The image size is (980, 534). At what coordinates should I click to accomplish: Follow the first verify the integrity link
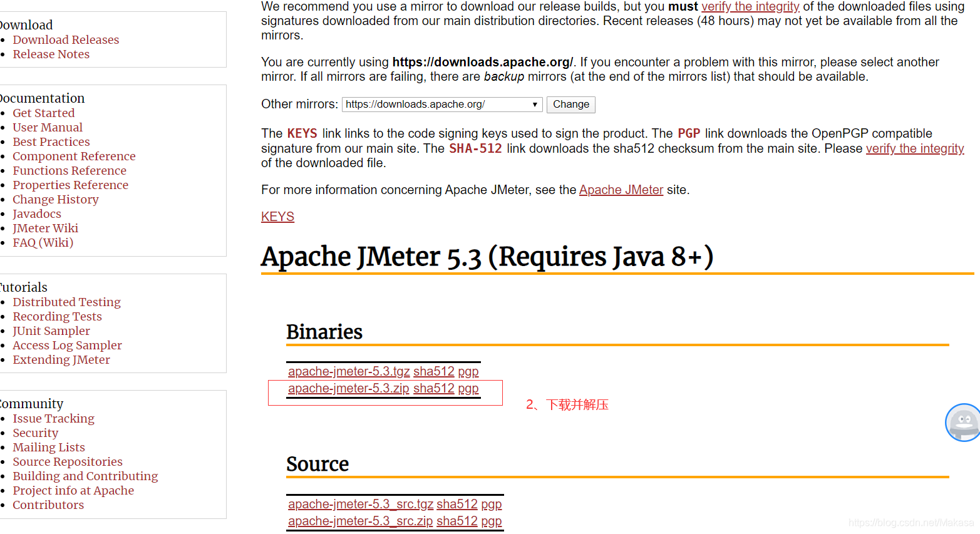point(750,6)
